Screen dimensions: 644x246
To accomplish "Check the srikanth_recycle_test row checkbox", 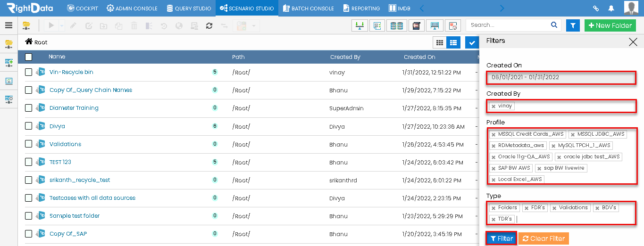I will 29,180.
